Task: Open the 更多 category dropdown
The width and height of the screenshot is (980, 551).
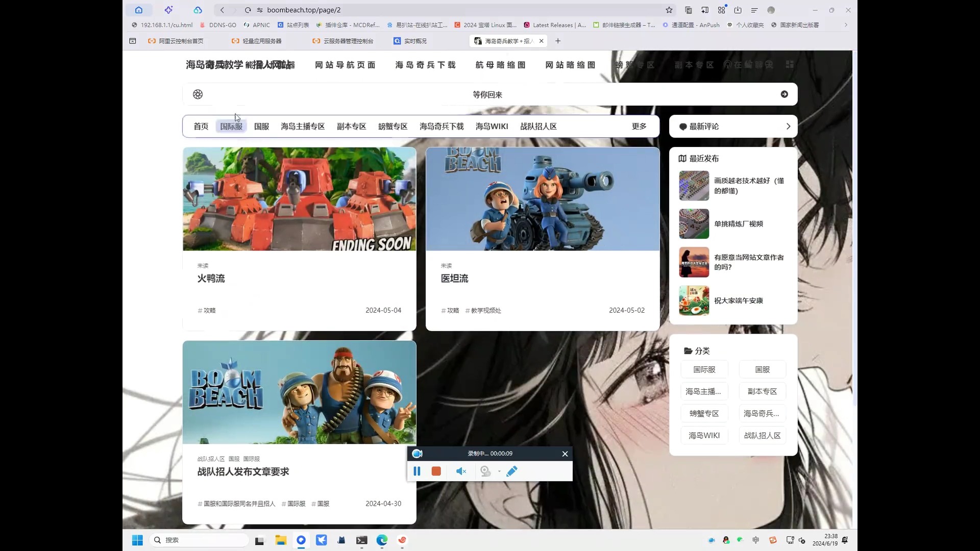Action: click(639, 127)
